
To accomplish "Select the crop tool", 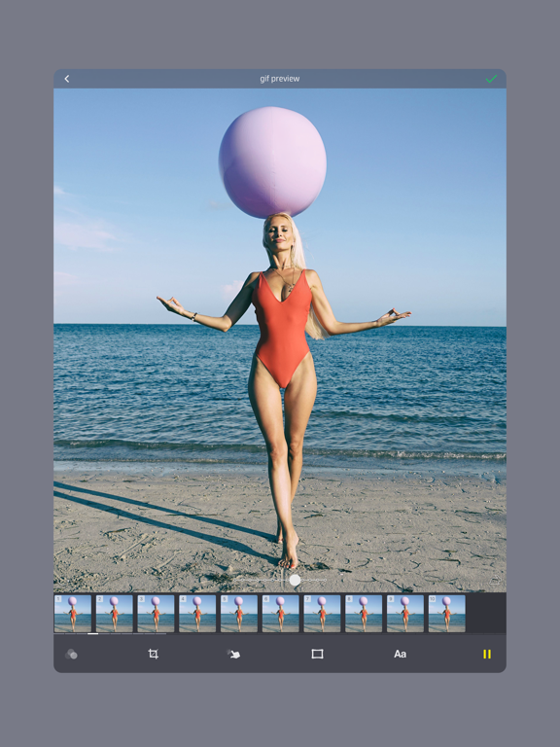I will coord(153,654).
